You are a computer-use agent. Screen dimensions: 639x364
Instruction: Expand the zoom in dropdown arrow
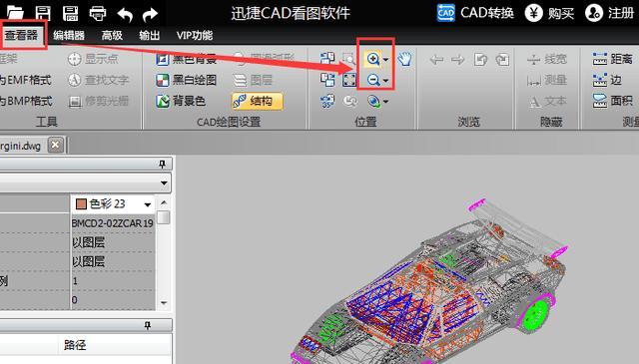click(x=386, y=60)
